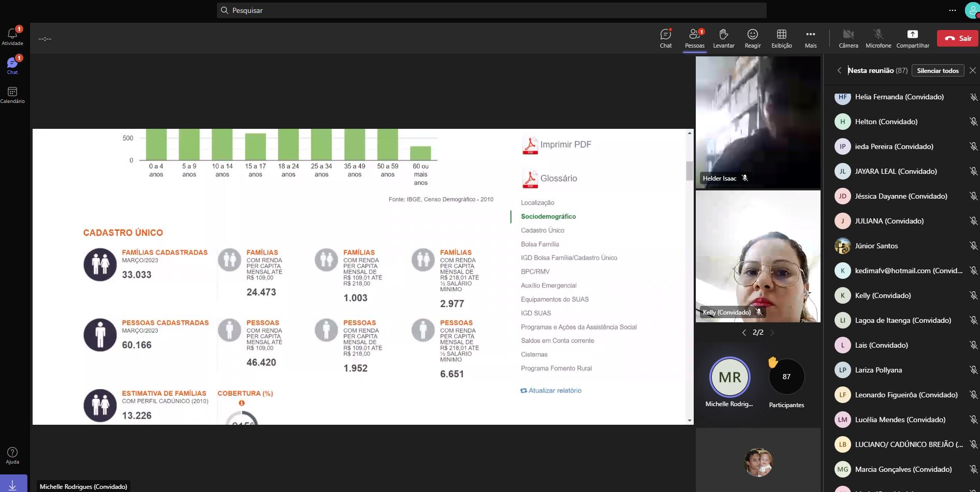980x492 pixels.
Task: Open the Exibição view layout icon
Action: pyautogui.click(x=781, y=35)
